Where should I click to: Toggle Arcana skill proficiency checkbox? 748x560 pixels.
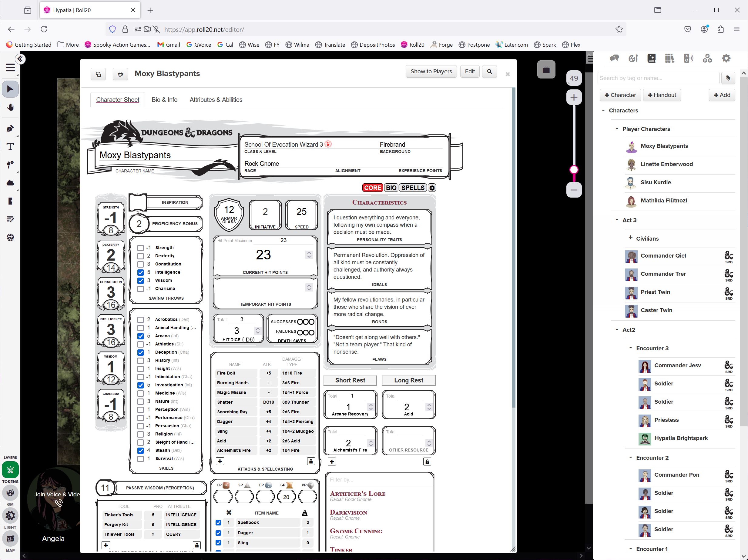[x=141, y=335]
